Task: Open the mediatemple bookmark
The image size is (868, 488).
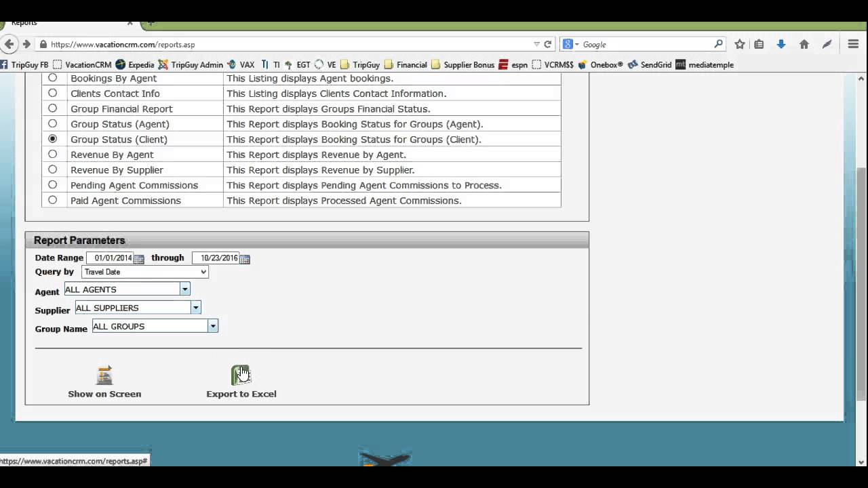Action: 705,65
